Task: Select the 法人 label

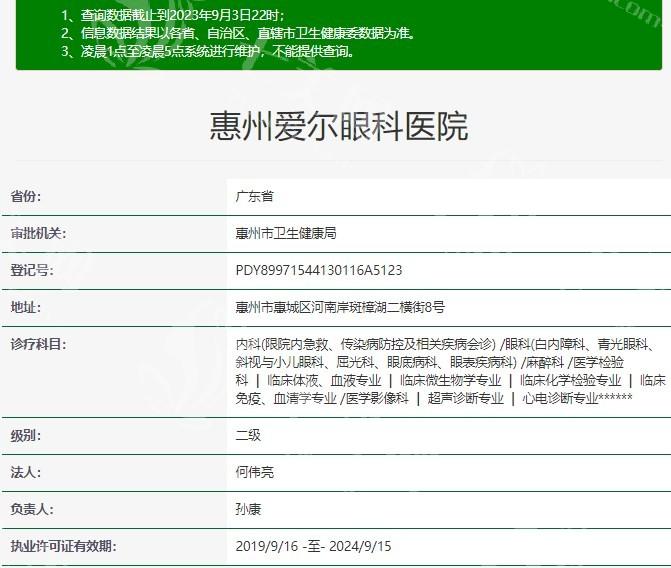Action: coord(26,472)
